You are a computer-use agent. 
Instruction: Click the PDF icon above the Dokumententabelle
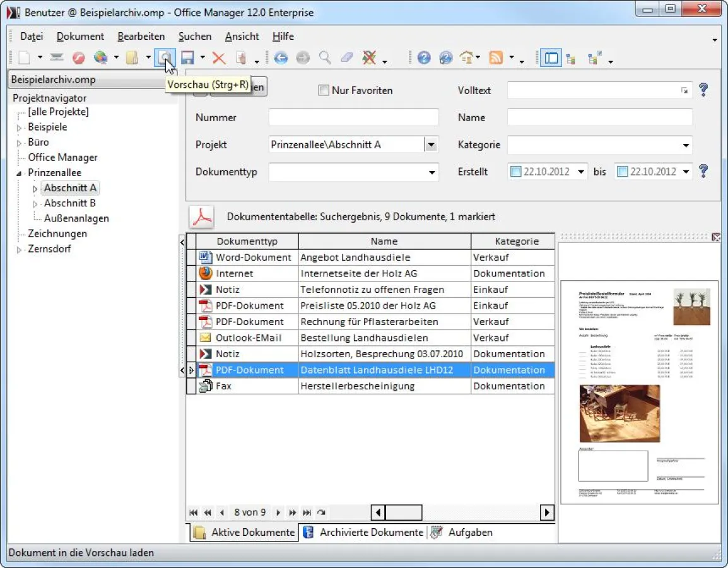(201, 216)
